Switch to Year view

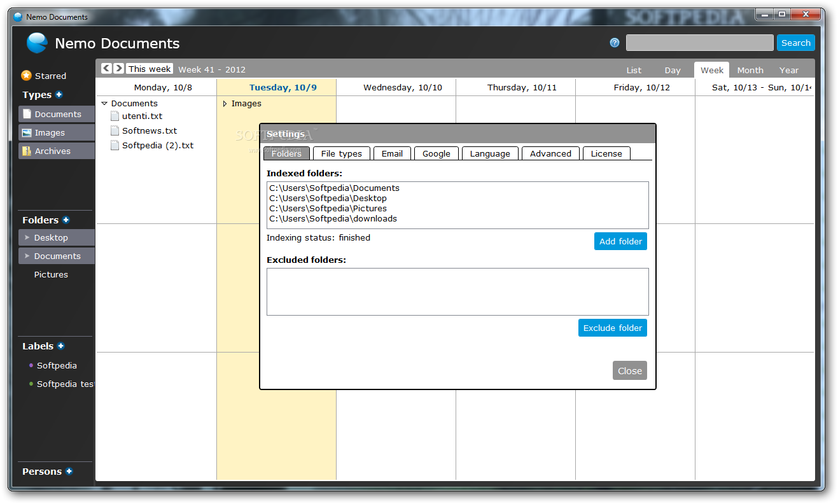(789, 70)
